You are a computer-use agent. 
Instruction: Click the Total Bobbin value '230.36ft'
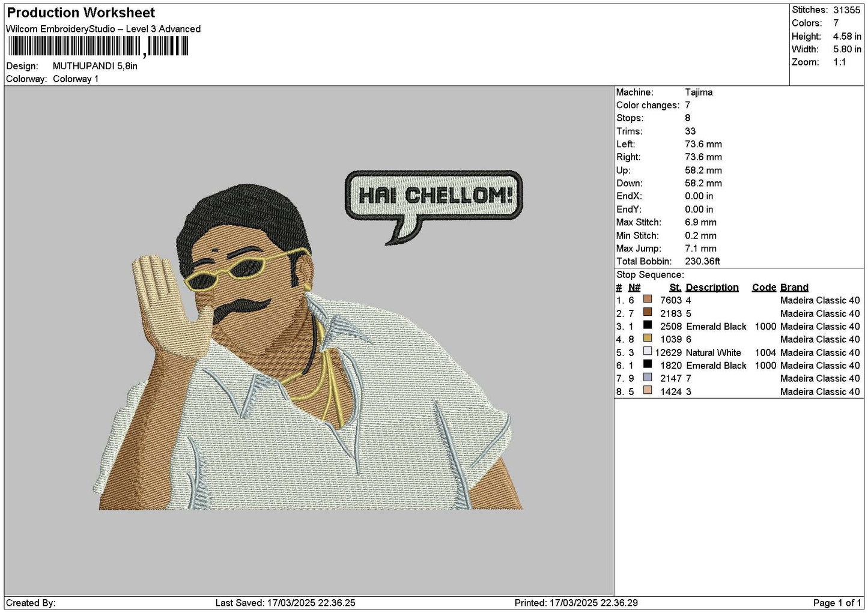702,261
